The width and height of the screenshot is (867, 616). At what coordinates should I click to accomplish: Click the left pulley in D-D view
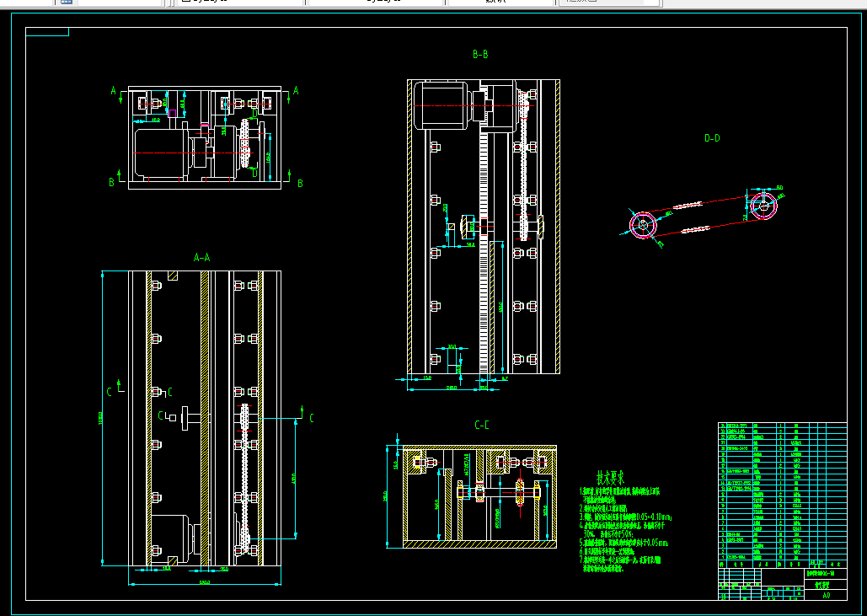[x=643, y=224]
